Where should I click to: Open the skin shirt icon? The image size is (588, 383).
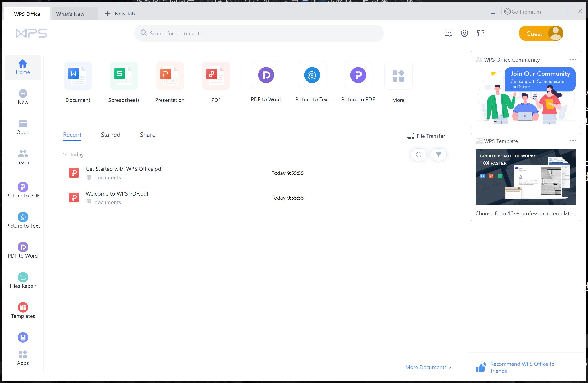(481, 33)
